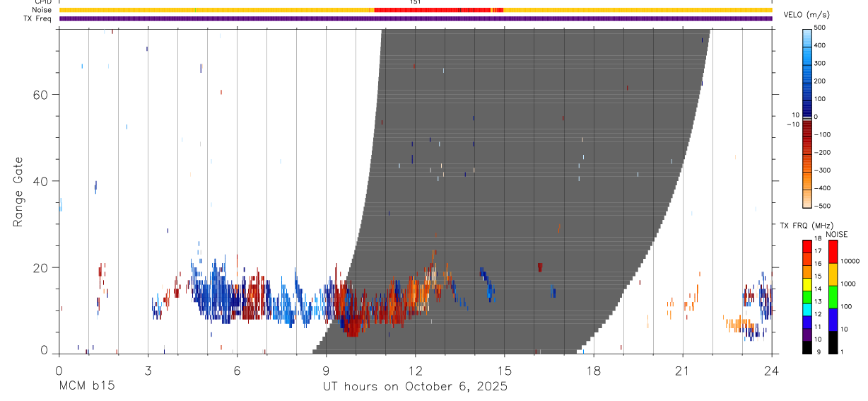
Task: Click "UT hours on October 6, 2025" title
Action: pos(415,387)
